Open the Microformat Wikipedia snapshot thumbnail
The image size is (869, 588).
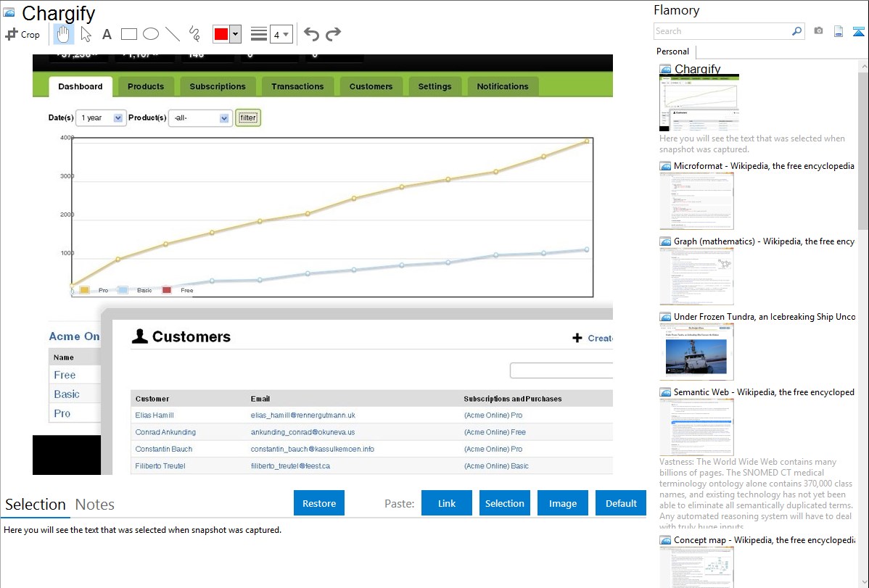696,201
